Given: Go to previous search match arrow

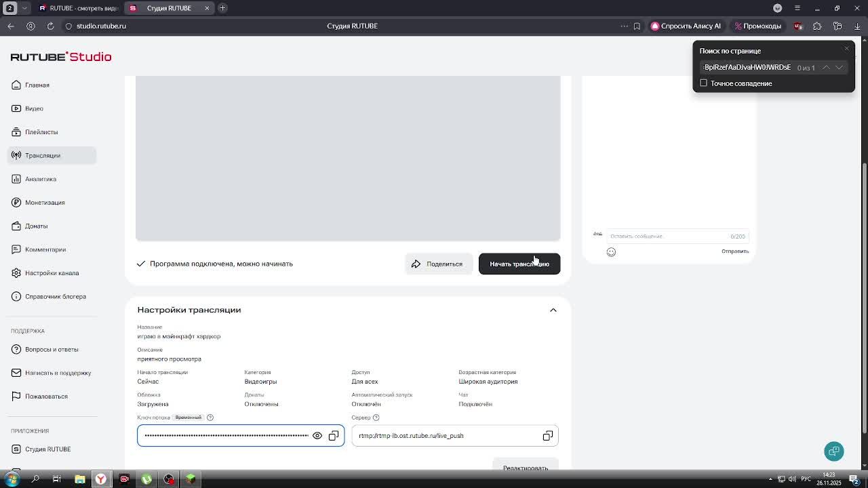Looking at the screenshot, I should pyautogui.click(x=826, y=67).
